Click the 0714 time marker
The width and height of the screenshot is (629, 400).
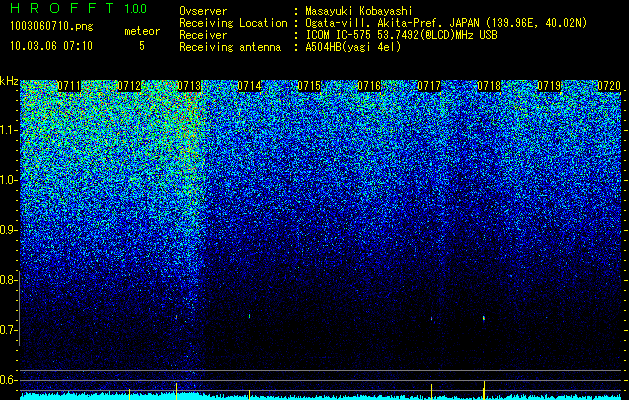point(249,86)
